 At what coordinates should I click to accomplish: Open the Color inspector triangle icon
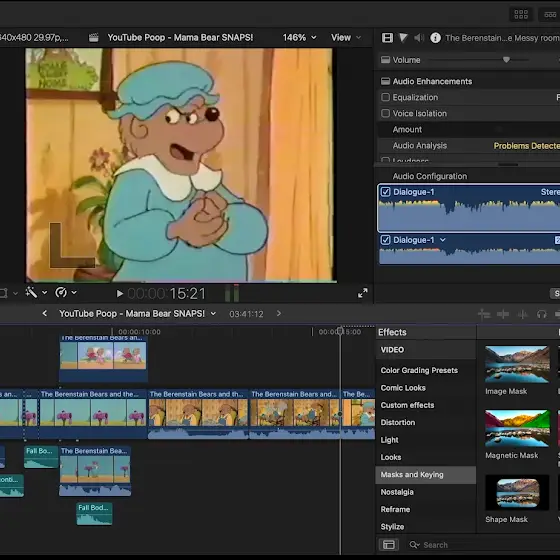pyautogui.click(x=403, y=38)
